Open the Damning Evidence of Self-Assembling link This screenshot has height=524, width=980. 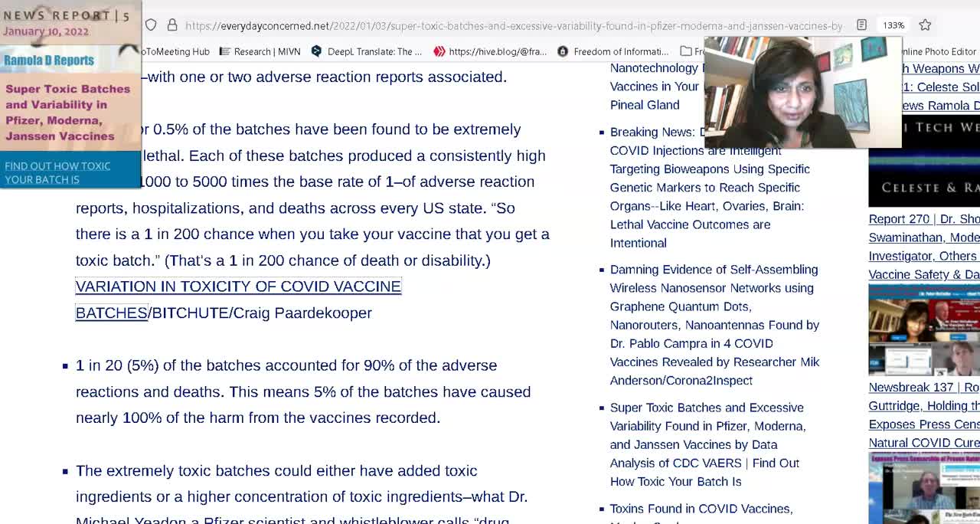point(714,325)
